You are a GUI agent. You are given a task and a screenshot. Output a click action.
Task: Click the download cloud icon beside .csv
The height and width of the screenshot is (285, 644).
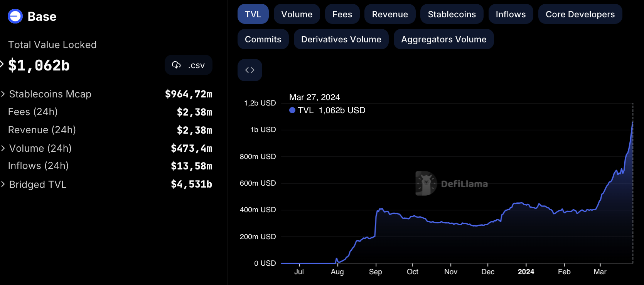(x=176, y=65)
